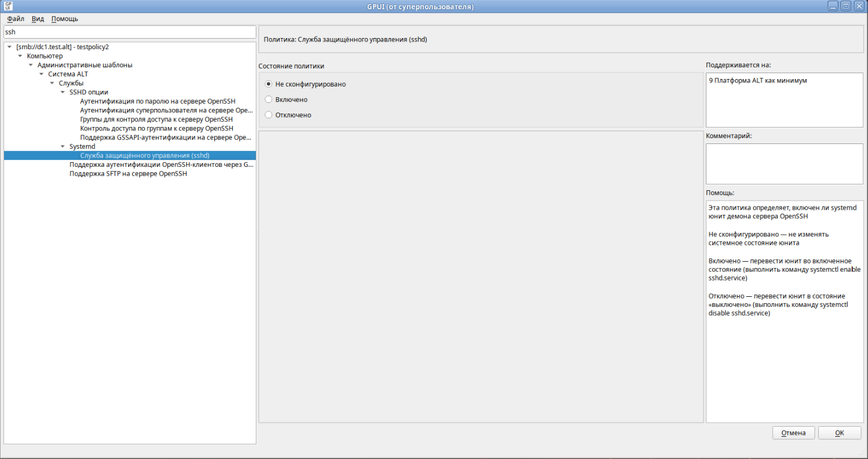Minimize the GPUI window
The width and height of the screenshot is (868, 459).
[833, 6]
